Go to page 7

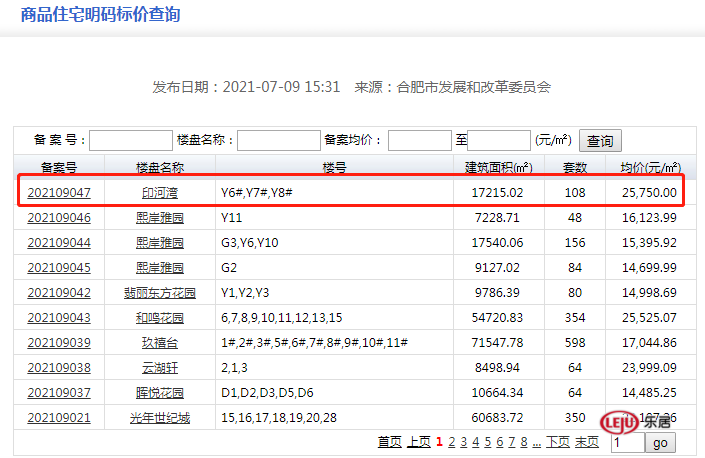512,442
